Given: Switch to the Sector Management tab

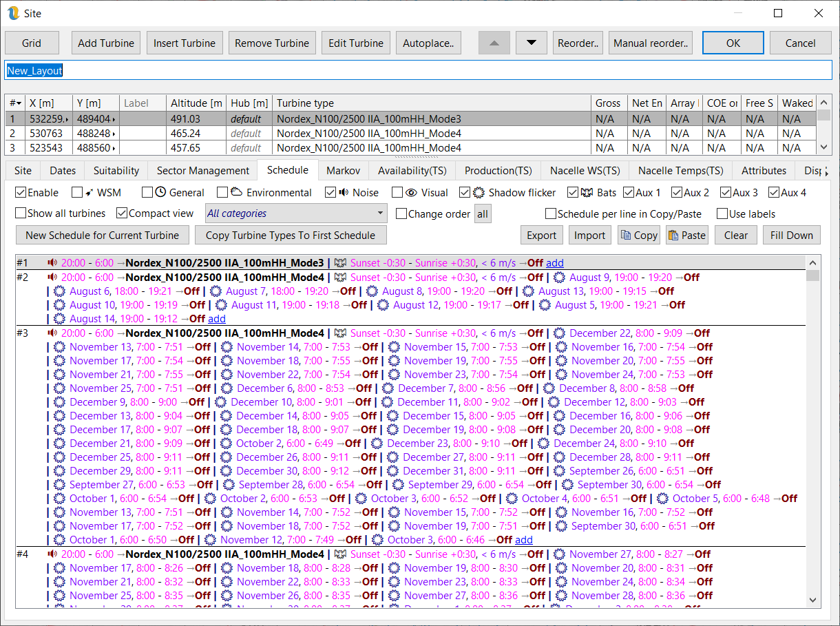Looking at the screenshot, I should click(202, 171).
